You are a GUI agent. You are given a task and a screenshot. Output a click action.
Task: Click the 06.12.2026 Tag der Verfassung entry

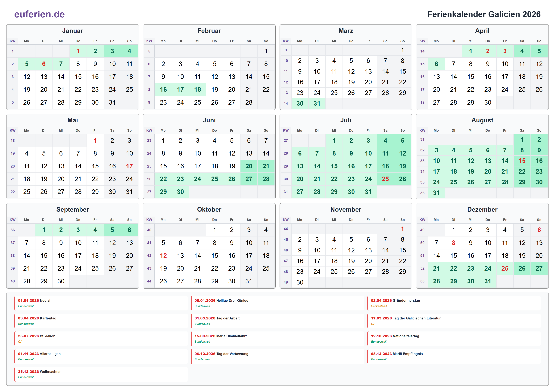coord(277,356)
